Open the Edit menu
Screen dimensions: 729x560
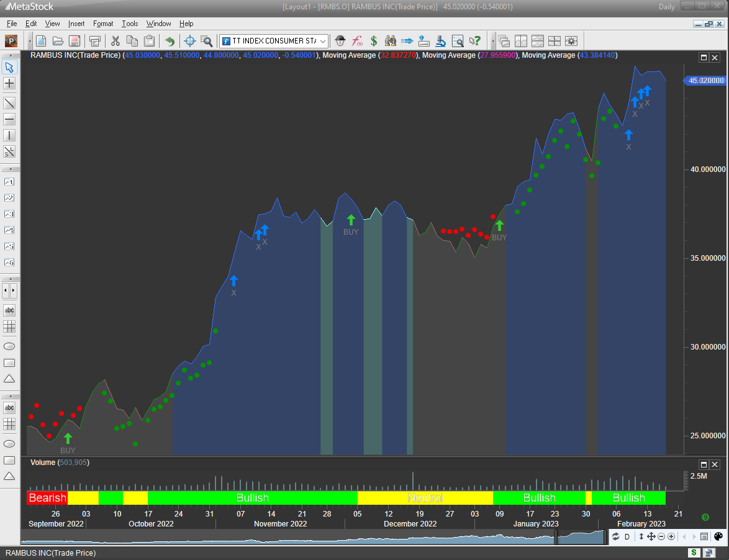click(x=31, y=24)
